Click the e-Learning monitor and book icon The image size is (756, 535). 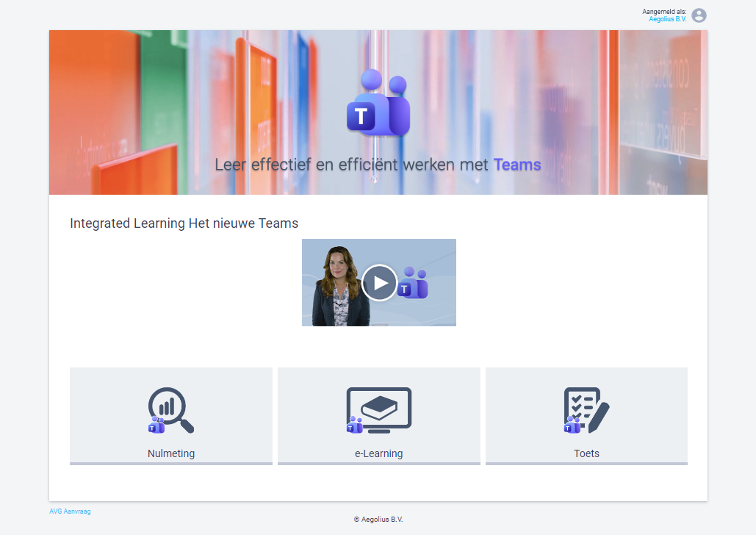coord(380,408)
